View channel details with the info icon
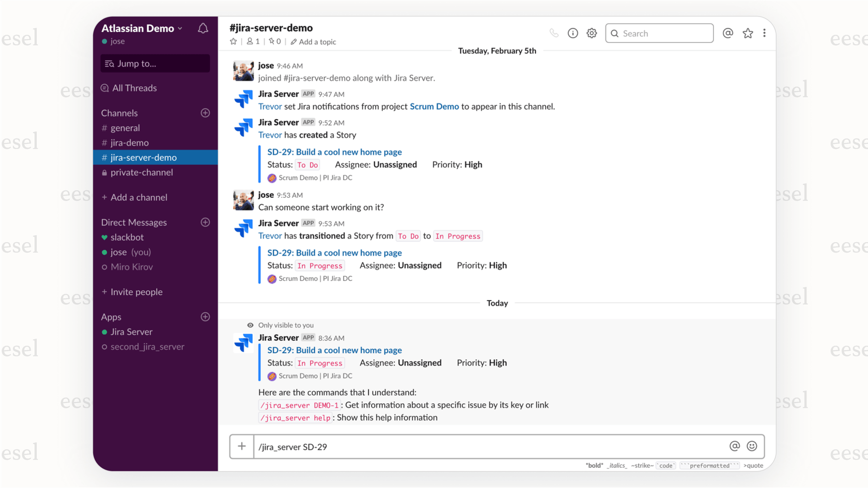The image size is (868, 488). click(572, 33)
